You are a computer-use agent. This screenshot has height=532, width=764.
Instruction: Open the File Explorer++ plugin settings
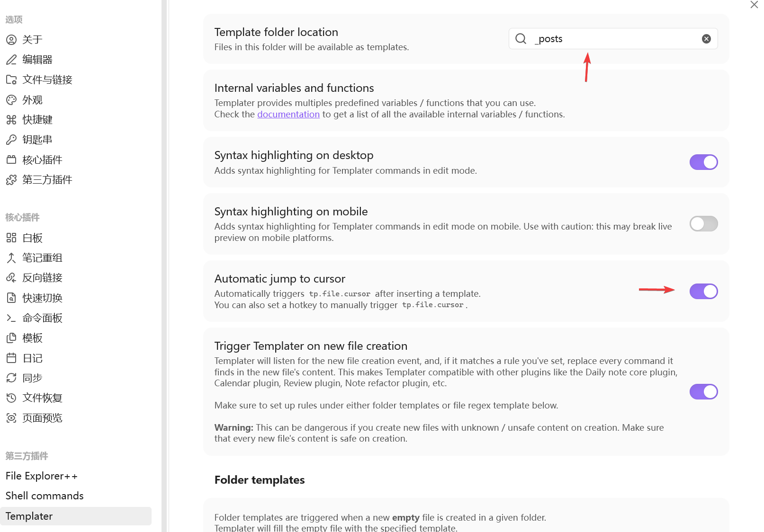pos(42,476)
